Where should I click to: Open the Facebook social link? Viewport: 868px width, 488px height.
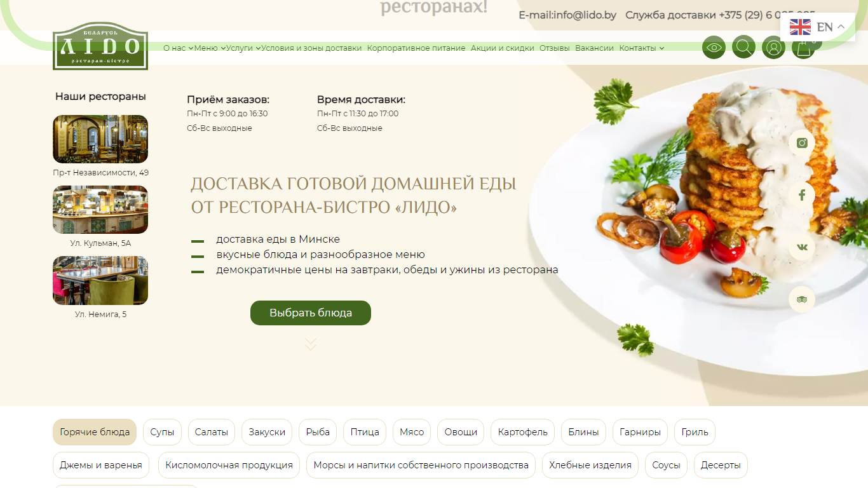802,195
